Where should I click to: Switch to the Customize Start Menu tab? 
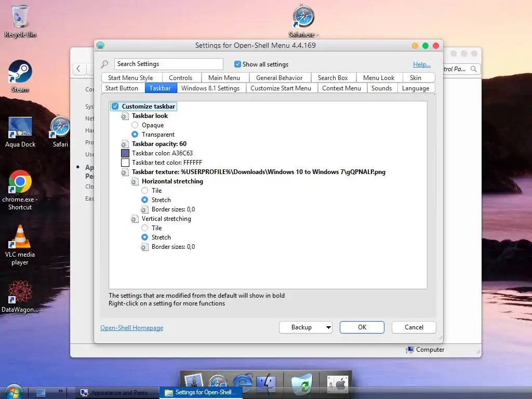pos(281,88)
